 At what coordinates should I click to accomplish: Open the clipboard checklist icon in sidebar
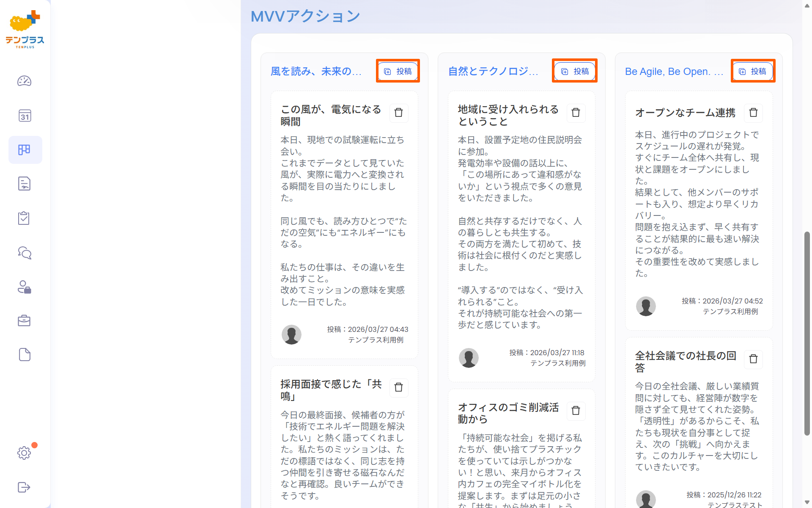[x=24, y=218]
